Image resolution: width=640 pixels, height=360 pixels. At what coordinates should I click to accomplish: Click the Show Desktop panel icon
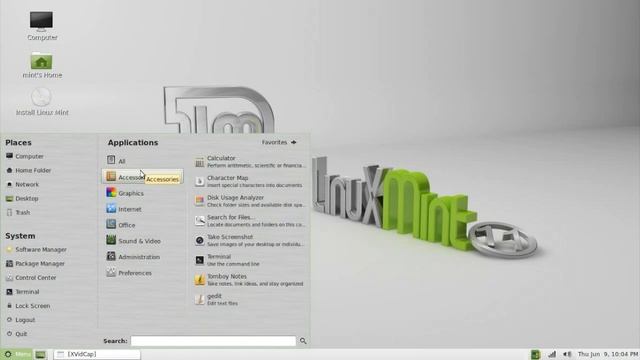40,354
